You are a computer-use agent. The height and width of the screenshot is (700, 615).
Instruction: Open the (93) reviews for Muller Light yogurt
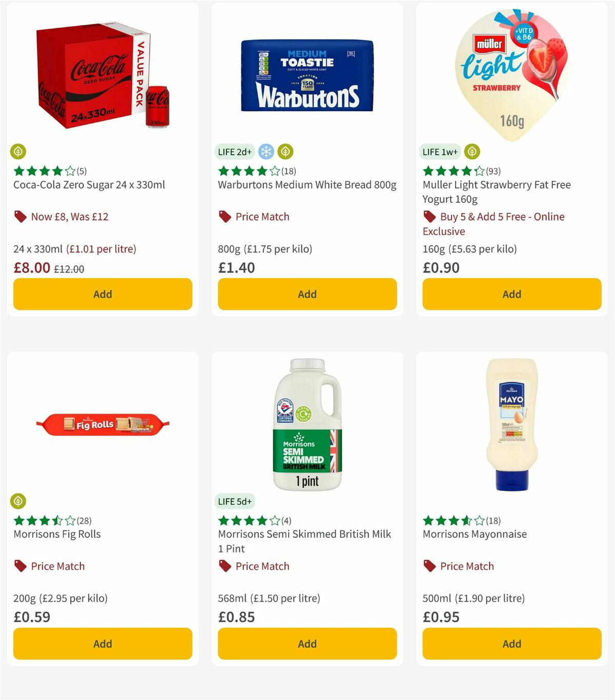coord(494,171)
